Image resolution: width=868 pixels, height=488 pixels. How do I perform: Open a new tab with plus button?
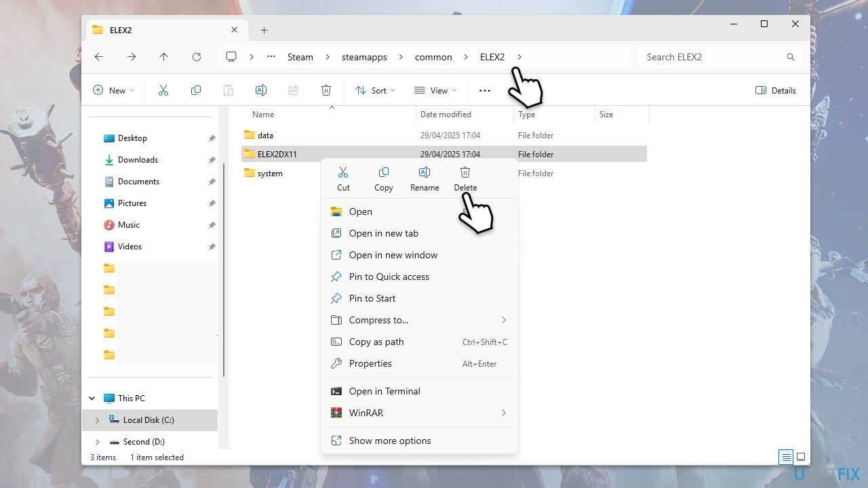[264, 30]
